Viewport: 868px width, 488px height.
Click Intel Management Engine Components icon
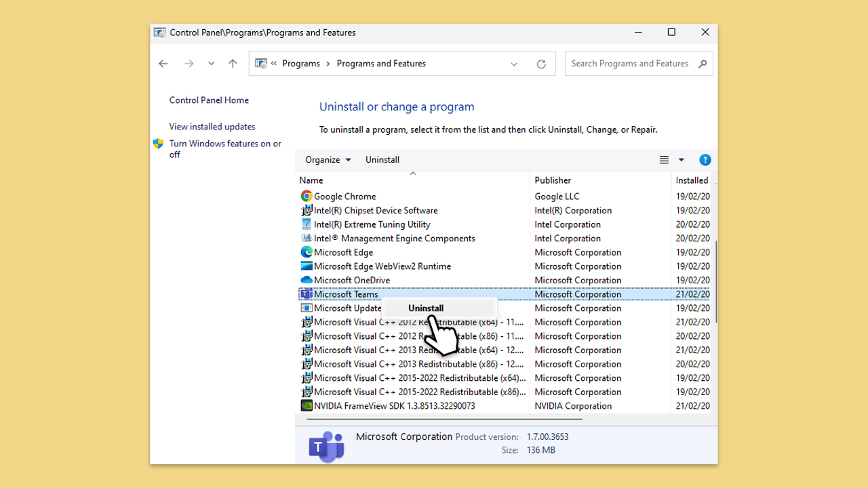pos(307,238)
